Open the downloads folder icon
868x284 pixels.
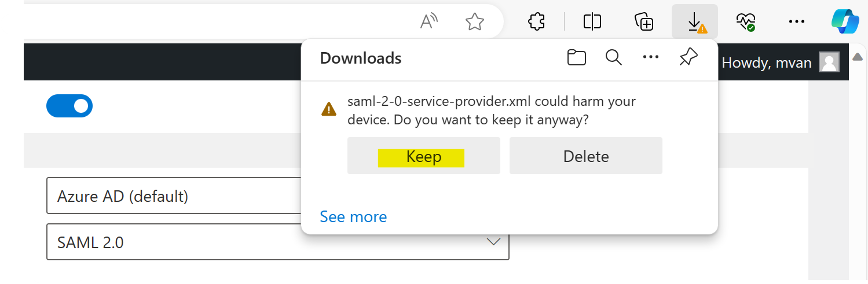[x=577, y=57]
